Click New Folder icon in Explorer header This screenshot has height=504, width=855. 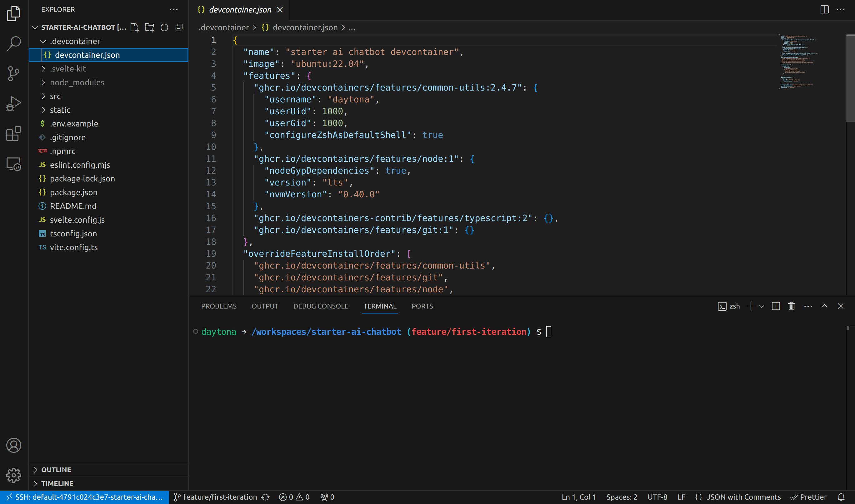click(149, 27)
